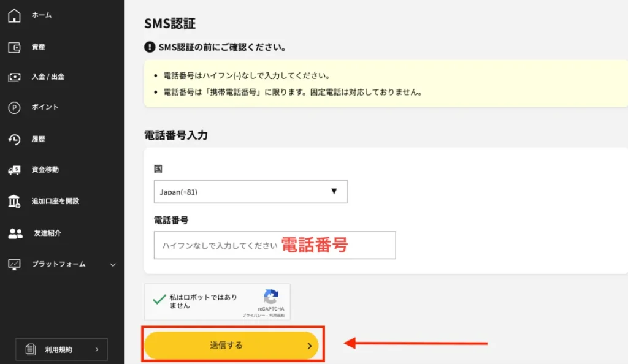Click the Home house icon in sidebar
The width and height of the screenshot is (628, 364).
pos(14,15)
